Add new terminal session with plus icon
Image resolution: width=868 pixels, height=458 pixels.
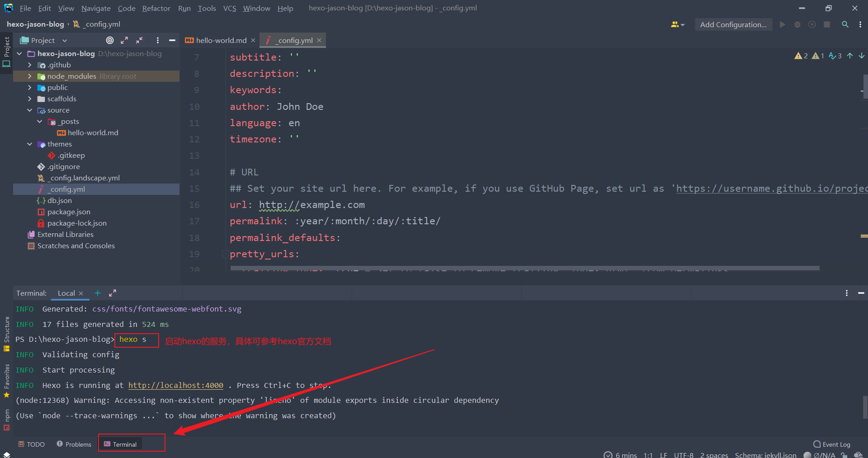tap(98, 293)
